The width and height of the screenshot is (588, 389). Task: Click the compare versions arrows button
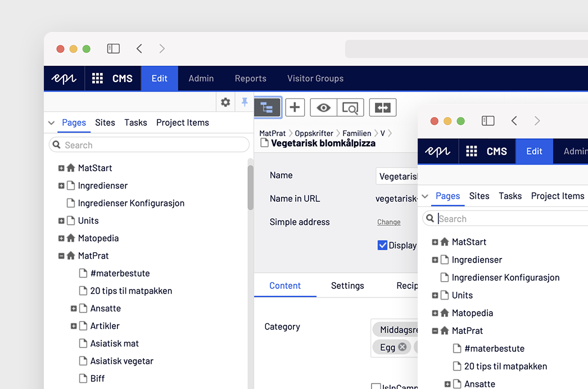[x=382, y=108]
